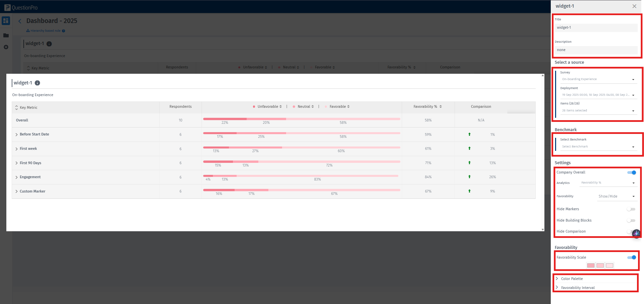Click the QuestionPro logo icon
Image resolution: width=644 pixels, height=304 pixels.
click(x=7, y=7)
